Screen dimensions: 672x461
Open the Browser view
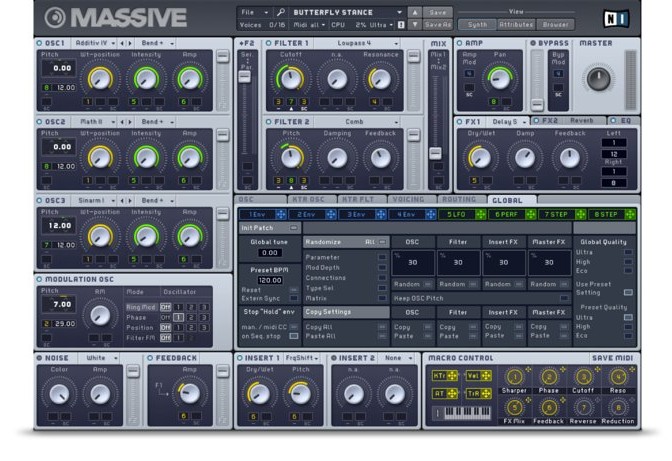coord(555,25)
